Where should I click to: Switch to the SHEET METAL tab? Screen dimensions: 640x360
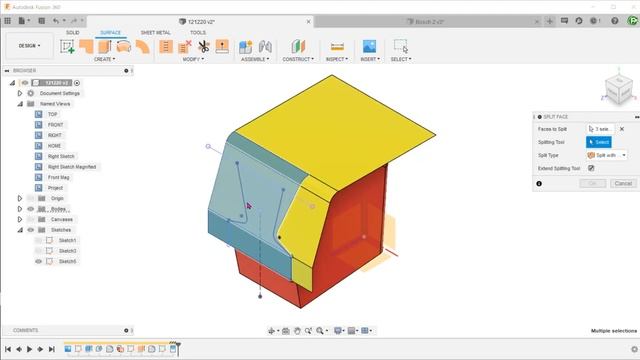(x=156, y=33)
